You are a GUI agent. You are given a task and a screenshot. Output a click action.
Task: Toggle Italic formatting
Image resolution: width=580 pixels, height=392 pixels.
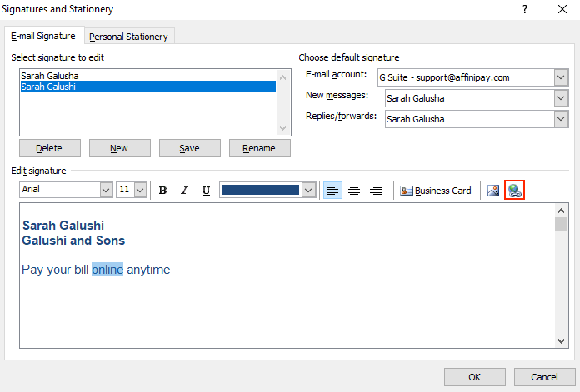coord(184,191)
